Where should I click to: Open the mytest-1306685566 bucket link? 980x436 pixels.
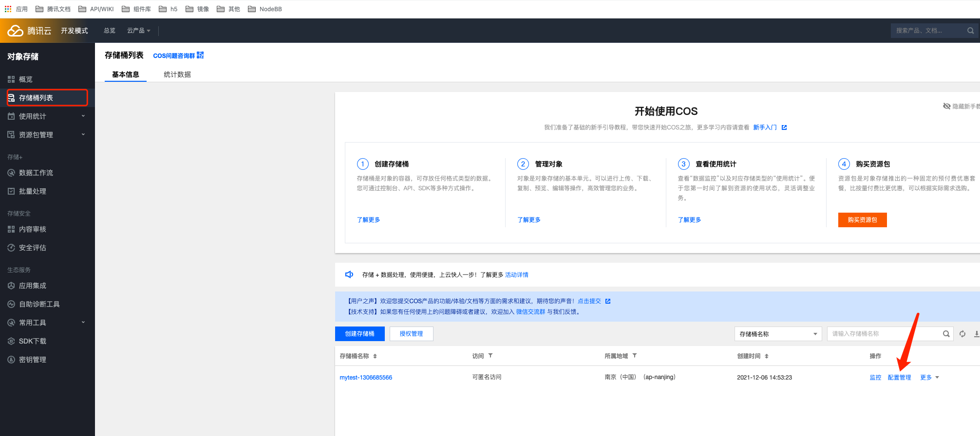pyautogui.click(x=366, y=378)
